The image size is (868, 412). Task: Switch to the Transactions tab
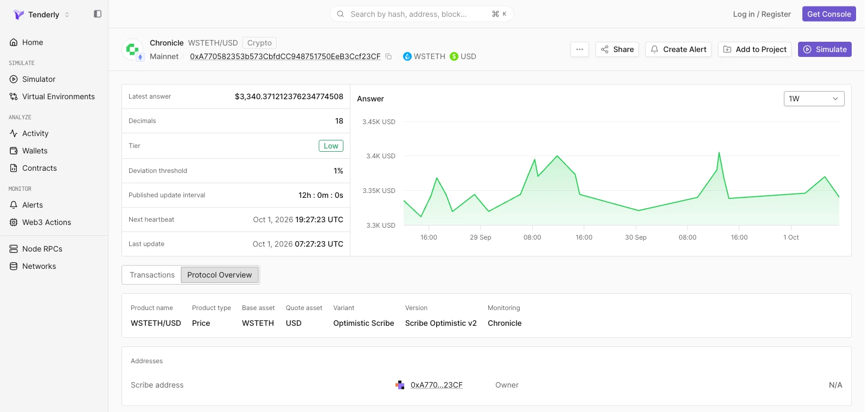pos(152,275)
